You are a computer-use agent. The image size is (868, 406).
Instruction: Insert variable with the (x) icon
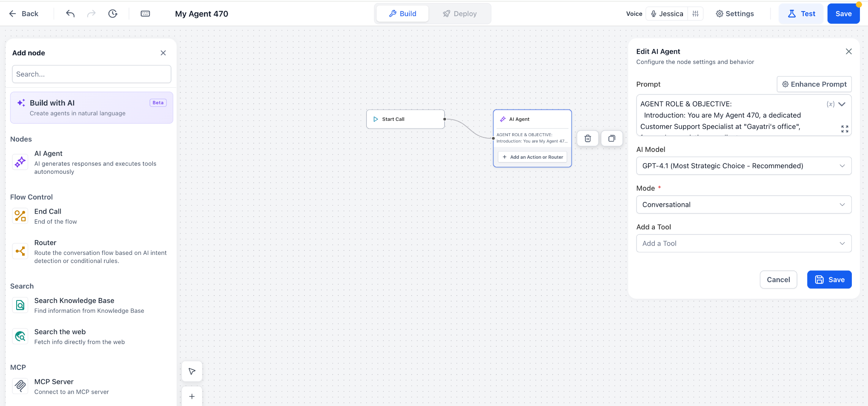[830, 104]
